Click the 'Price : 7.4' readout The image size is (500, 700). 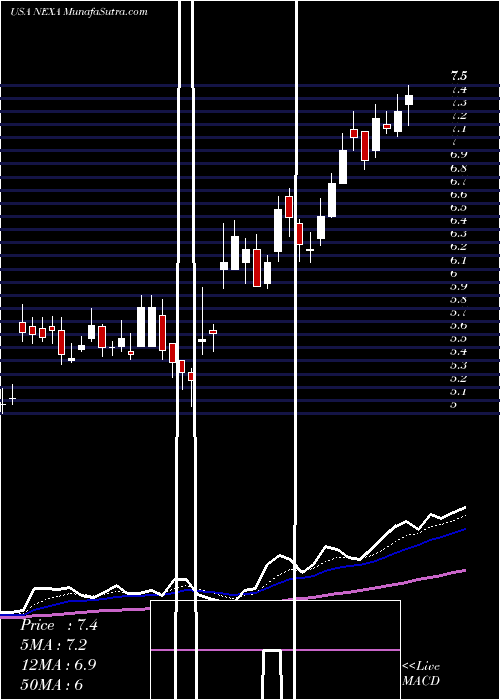(58, 625)
